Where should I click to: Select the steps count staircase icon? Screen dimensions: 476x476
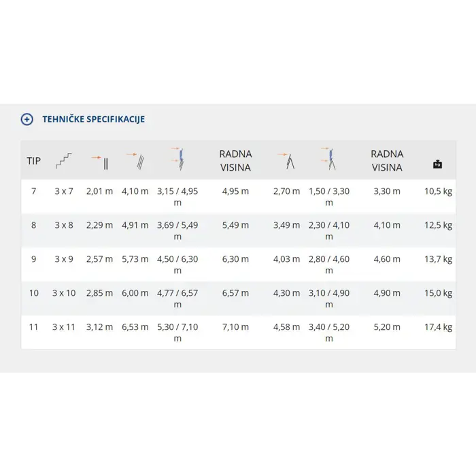click(64, 160)
